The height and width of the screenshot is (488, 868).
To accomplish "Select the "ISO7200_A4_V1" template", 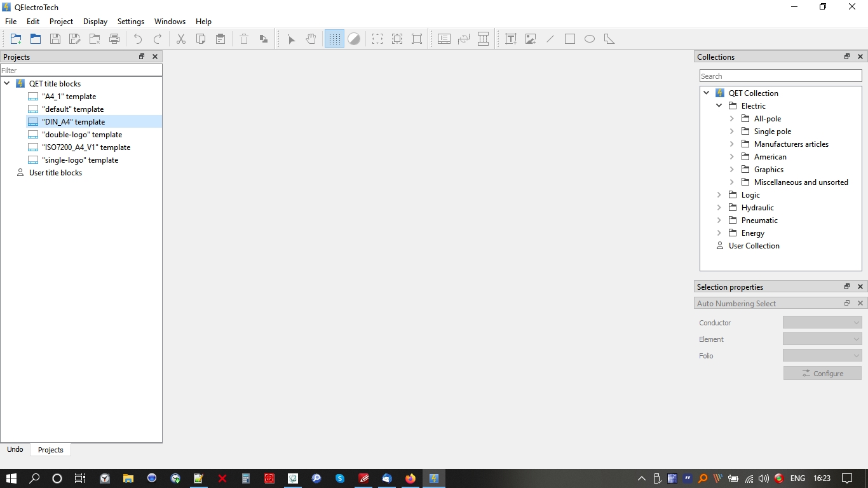I will pyautogui.click(x=86, y=147).
